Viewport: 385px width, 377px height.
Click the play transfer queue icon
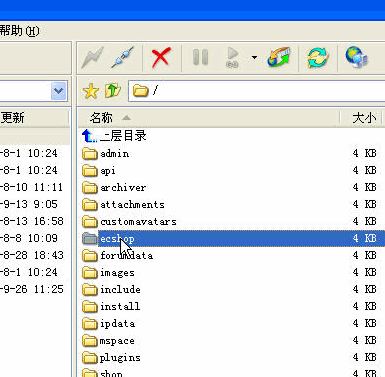(x=232, y=57)
